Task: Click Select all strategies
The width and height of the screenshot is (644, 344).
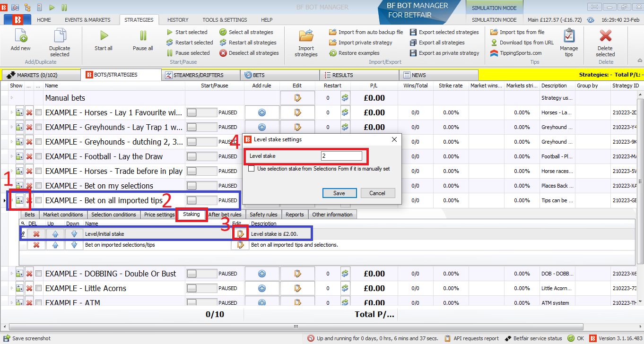Action: (246, 32)
